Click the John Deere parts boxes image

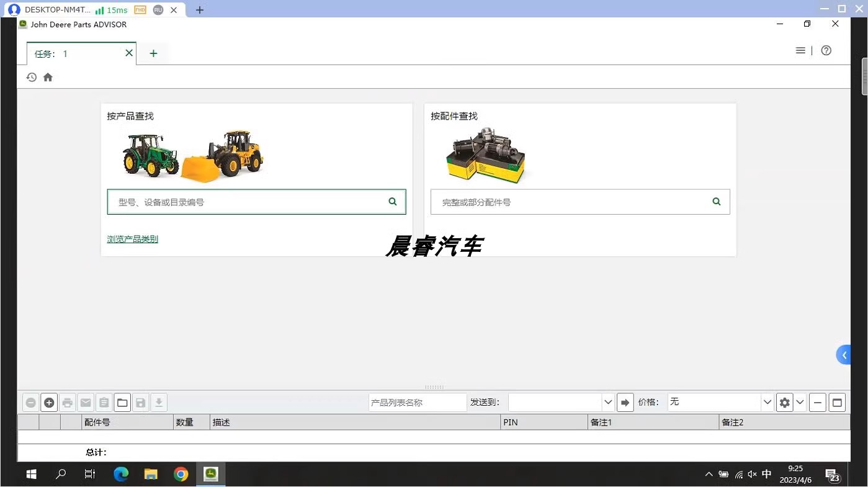pos(486,155)
